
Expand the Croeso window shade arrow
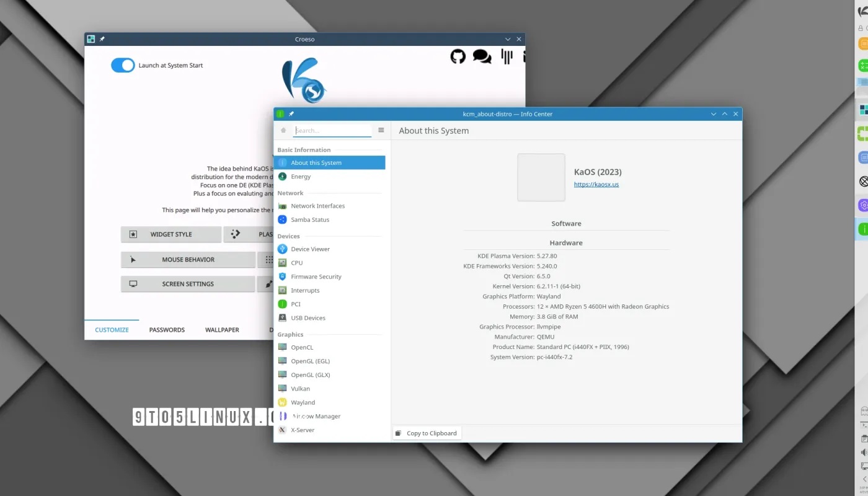click(508, 38)
